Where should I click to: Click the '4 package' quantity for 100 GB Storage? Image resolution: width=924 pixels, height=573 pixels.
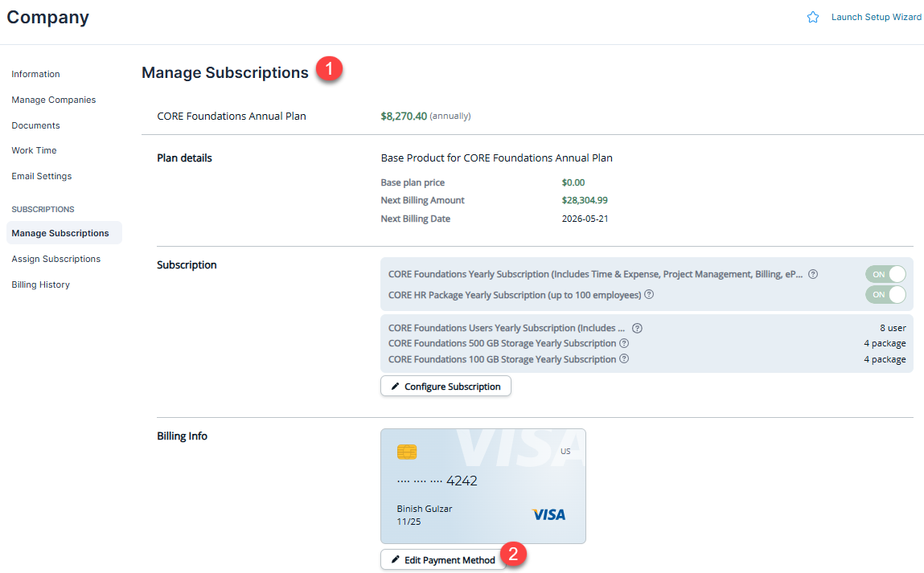pos(885,359)
